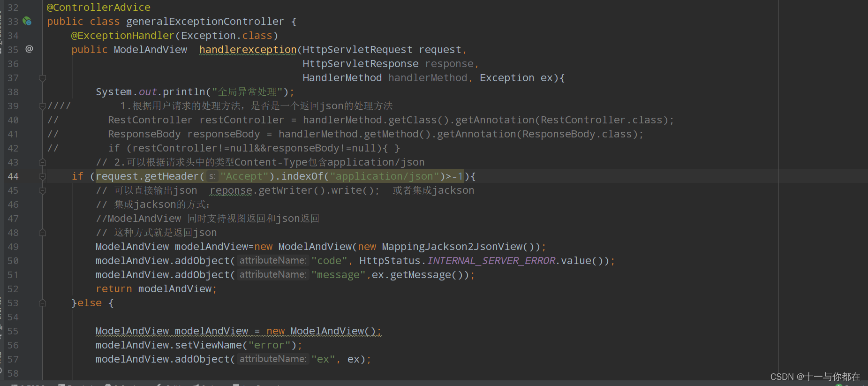
Task: Click the handlerexception method name
Action: (x=248, y=50)
